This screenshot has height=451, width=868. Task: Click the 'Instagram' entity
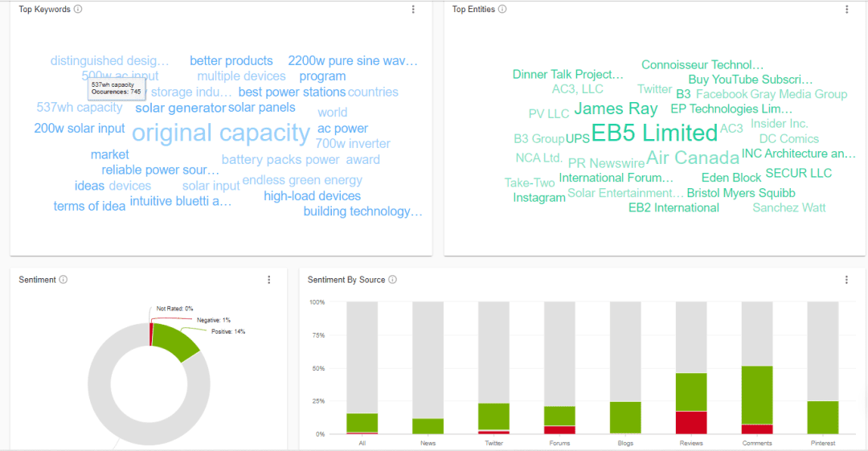click(539, 198)
